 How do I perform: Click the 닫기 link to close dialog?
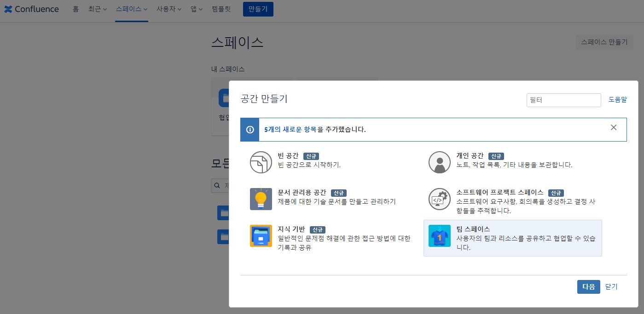pos(611,286)
